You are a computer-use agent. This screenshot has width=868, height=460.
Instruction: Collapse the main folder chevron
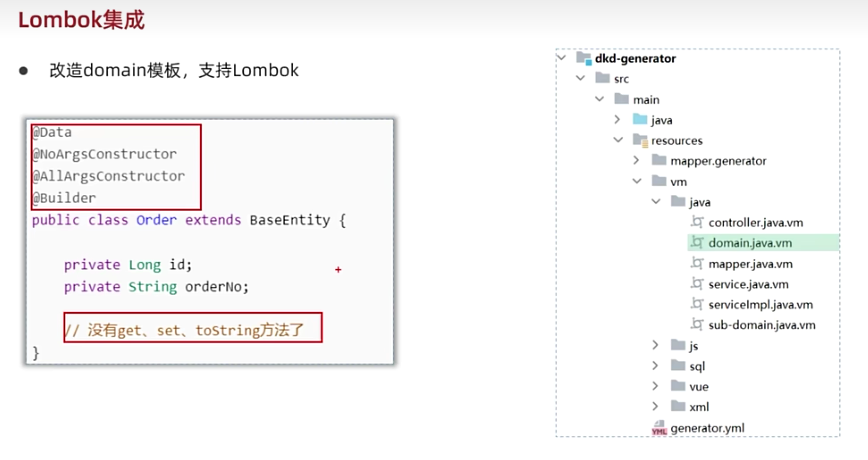[x=600, y=99]
